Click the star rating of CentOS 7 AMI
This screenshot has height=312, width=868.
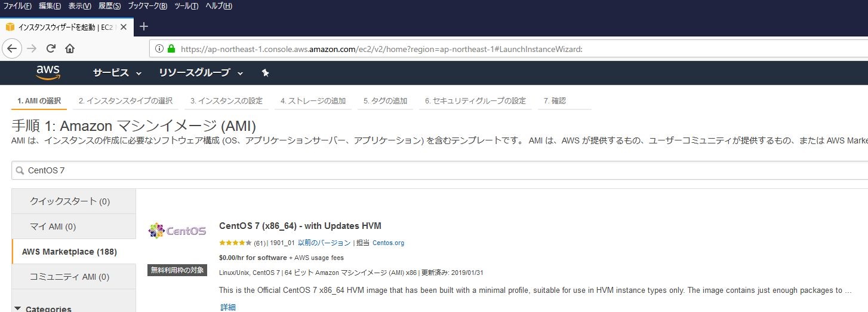(x=235, y=243)
